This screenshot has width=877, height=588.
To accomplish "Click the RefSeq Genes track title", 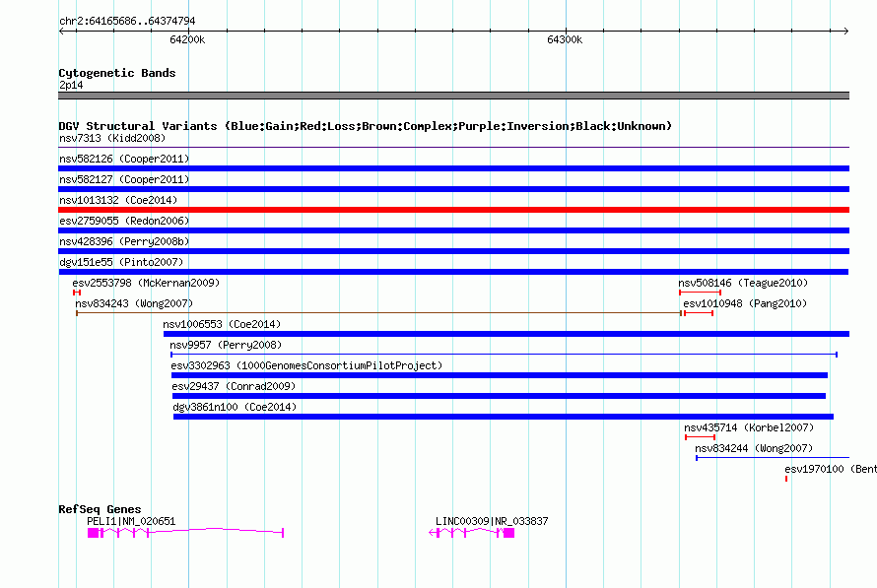I will 100,509.
